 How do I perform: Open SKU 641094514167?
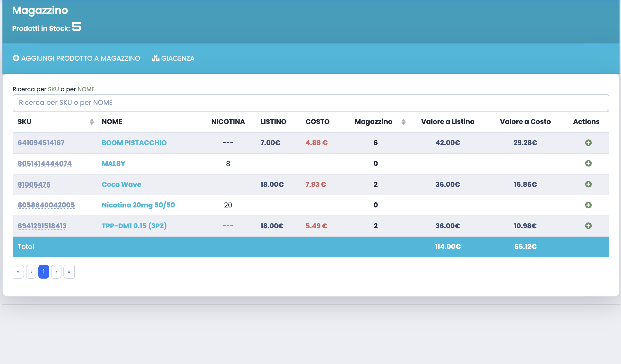click(41, 143)
